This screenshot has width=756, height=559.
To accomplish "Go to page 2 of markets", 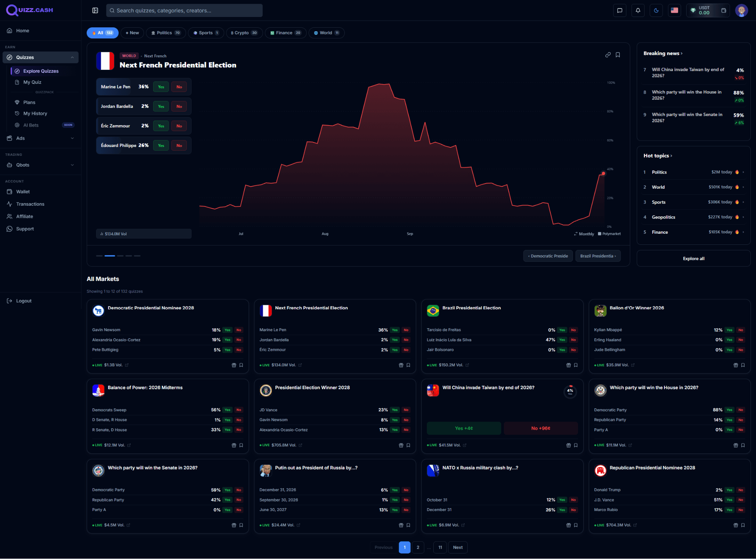I will (x=418, y=548).
